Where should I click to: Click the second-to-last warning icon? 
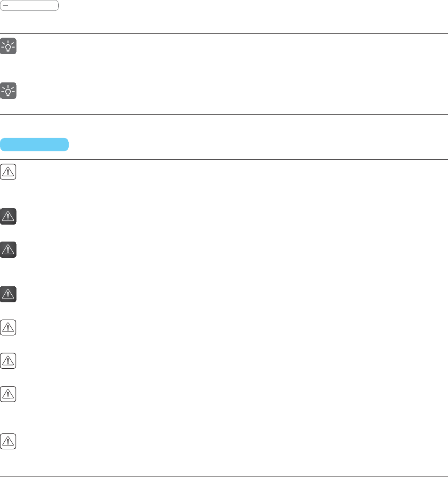[8, 394]
